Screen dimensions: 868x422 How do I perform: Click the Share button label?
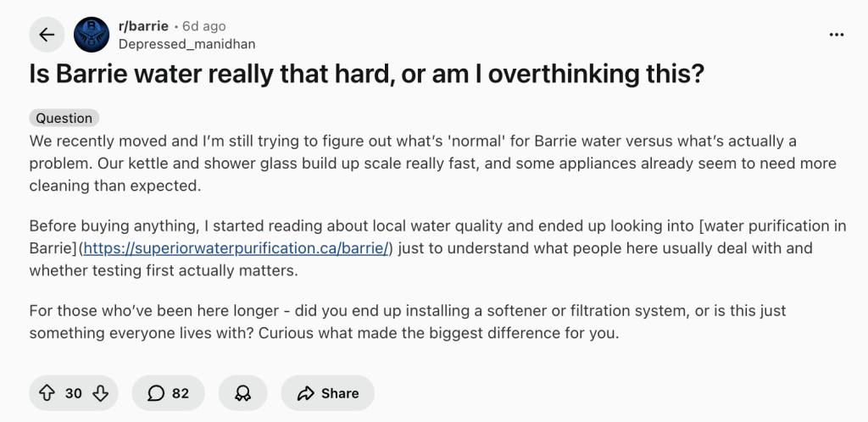click(340, 393)
